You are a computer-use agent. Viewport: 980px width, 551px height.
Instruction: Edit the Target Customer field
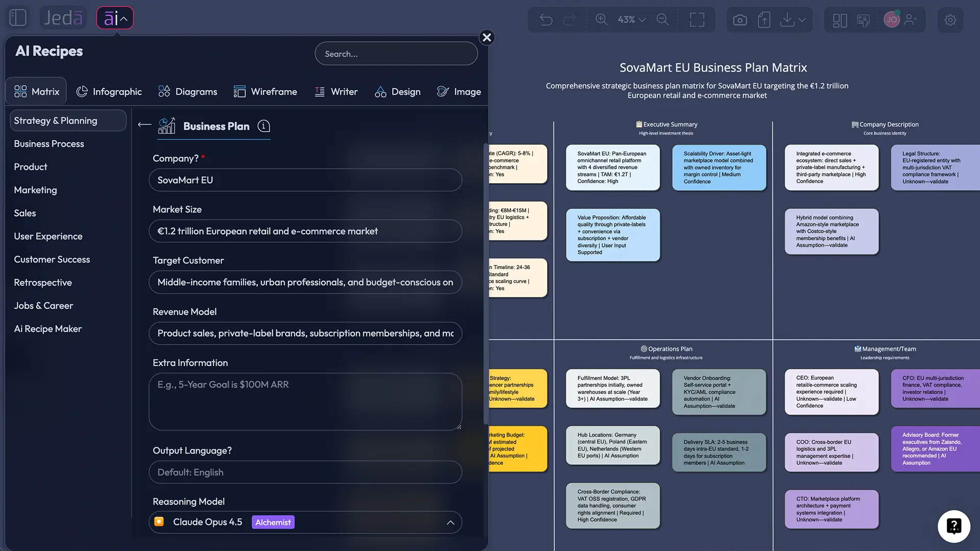click(x=305, y=282)
